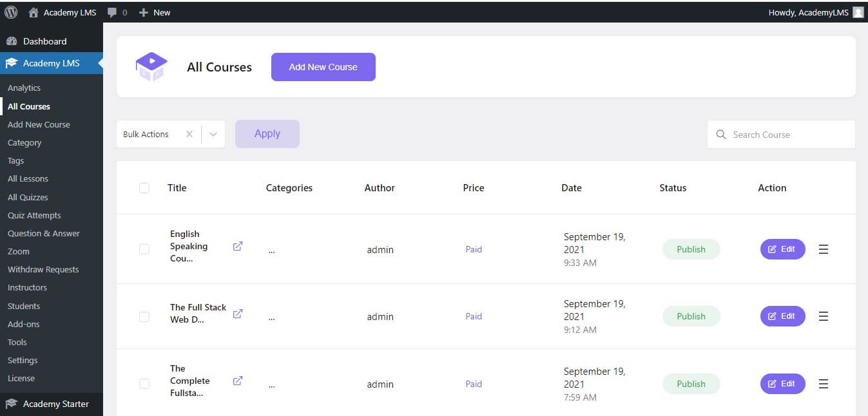Image resolution: width=868 pixels, height=416 pixels.
Task: Open Withdraw Requests sidebar item
Action: (x=43, y=269)
